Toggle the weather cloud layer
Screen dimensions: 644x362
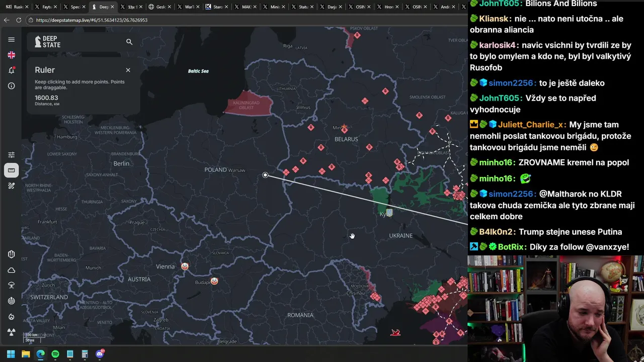(11, 270)
